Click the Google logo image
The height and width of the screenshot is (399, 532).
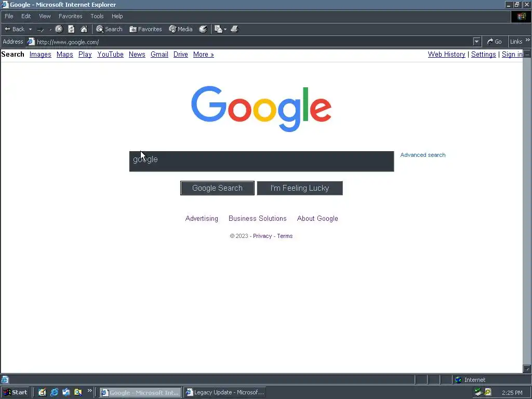pos(261,109)
